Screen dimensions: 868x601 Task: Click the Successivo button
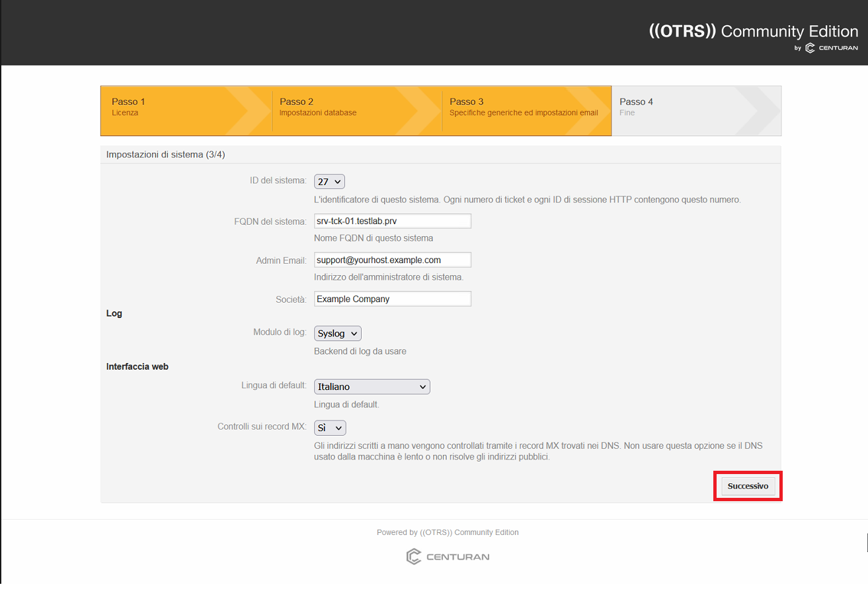748,486
